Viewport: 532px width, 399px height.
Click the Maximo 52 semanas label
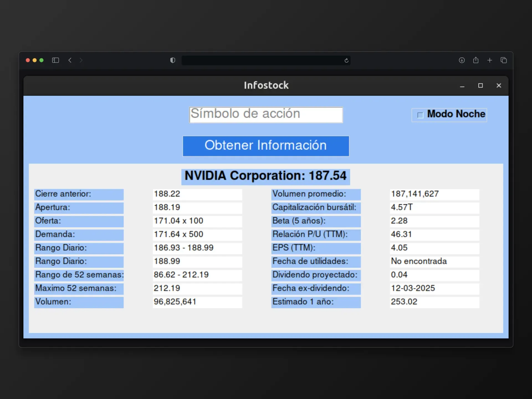(x=79, y=289)
